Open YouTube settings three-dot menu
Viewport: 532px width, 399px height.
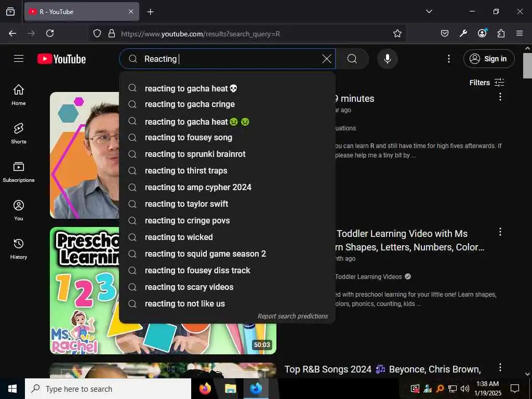449,59
